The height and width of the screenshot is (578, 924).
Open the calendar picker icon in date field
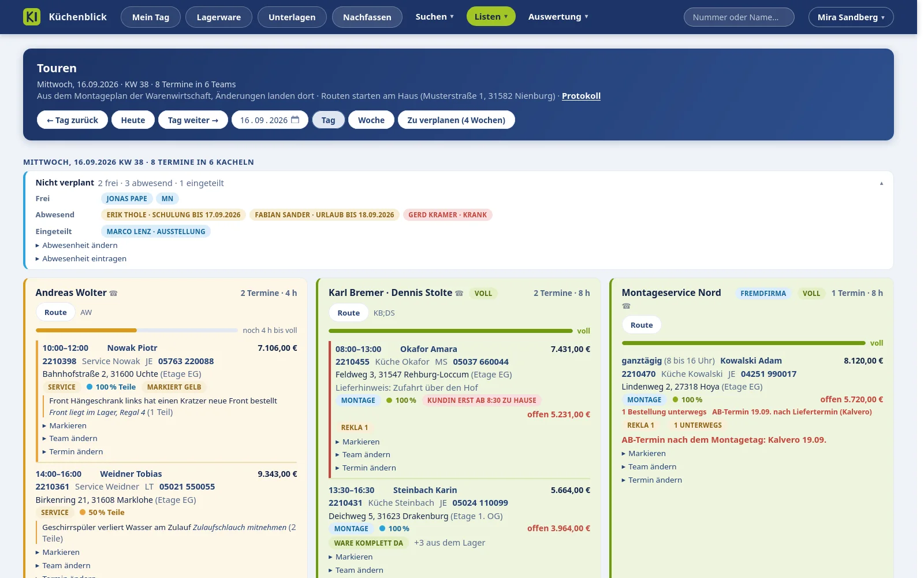[x=295, y=120]
